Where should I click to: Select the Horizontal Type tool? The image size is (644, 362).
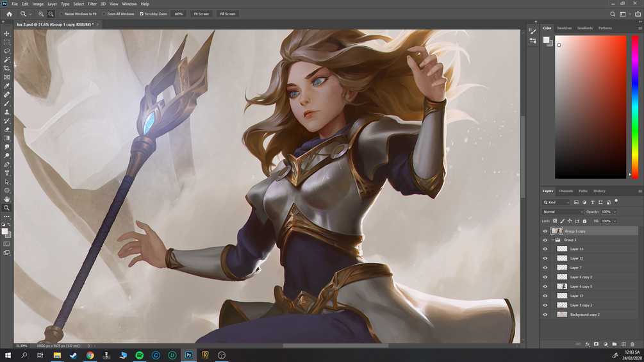point(6,173)
